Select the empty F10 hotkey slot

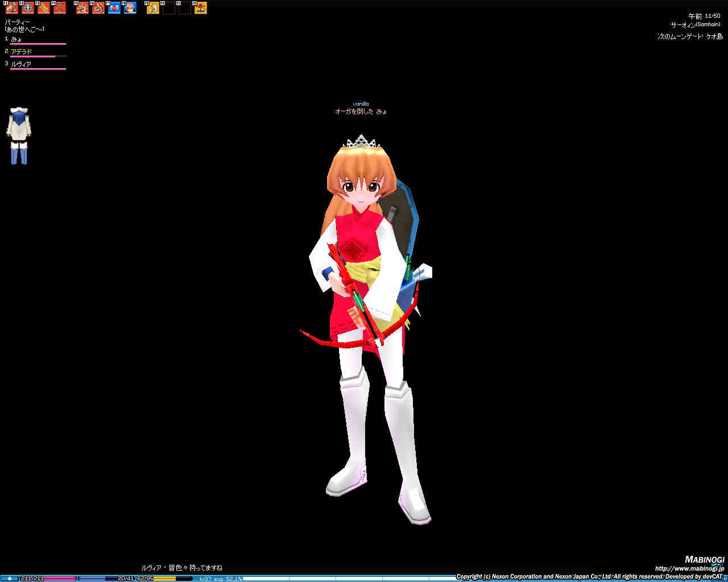pyautogui.click(x=169, y=8)
